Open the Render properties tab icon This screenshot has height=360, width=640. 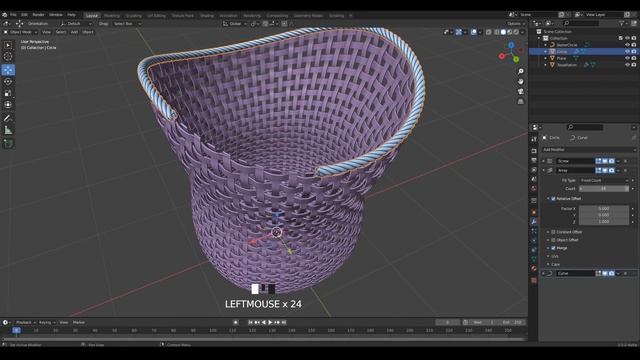pyautogui.click(x=534, y=151)
